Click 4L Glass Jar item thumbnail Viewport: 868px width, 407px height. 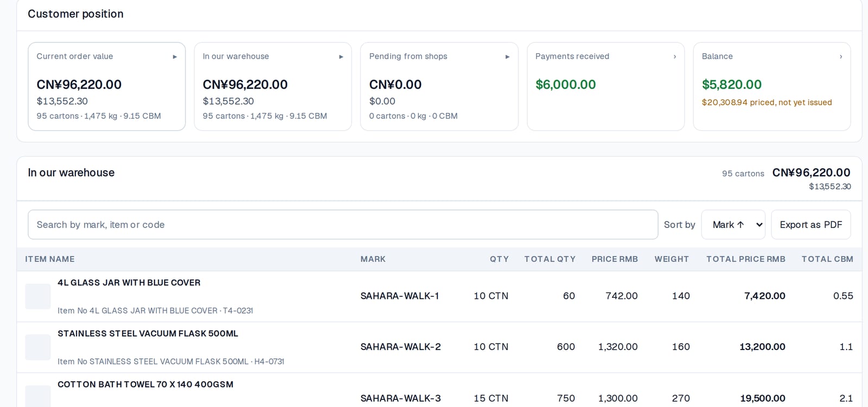tap(38, 296)
